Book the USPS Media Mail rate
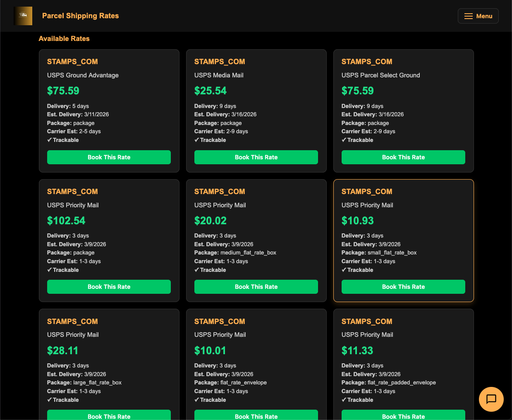 [x=256, y=157]
